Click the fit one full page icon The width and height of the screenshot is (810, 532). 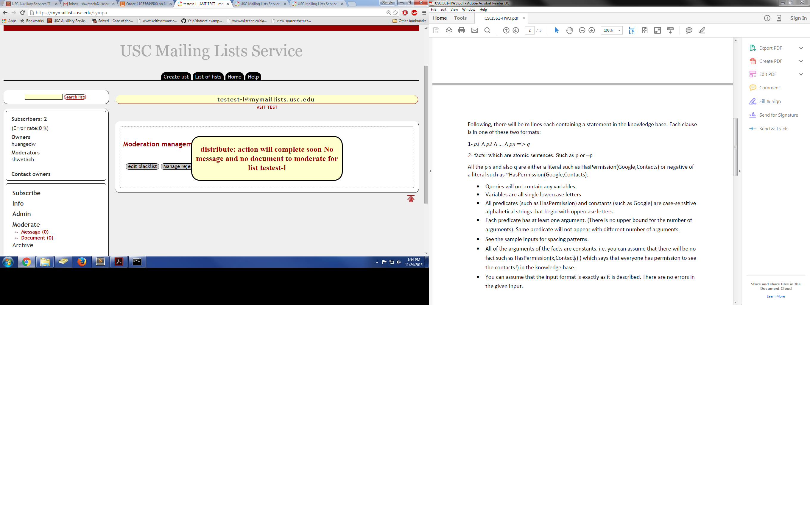point(645,30)
